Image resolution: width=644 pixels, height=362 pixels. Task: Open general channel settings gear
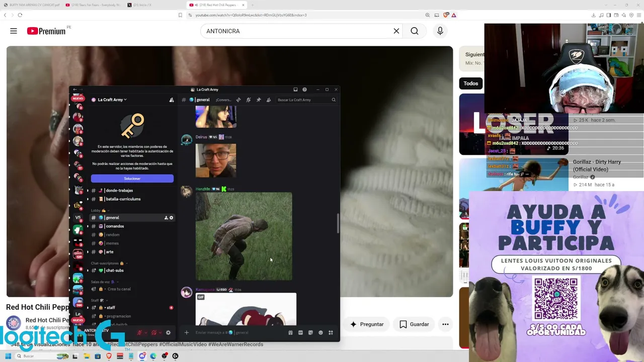coord(171,218)
